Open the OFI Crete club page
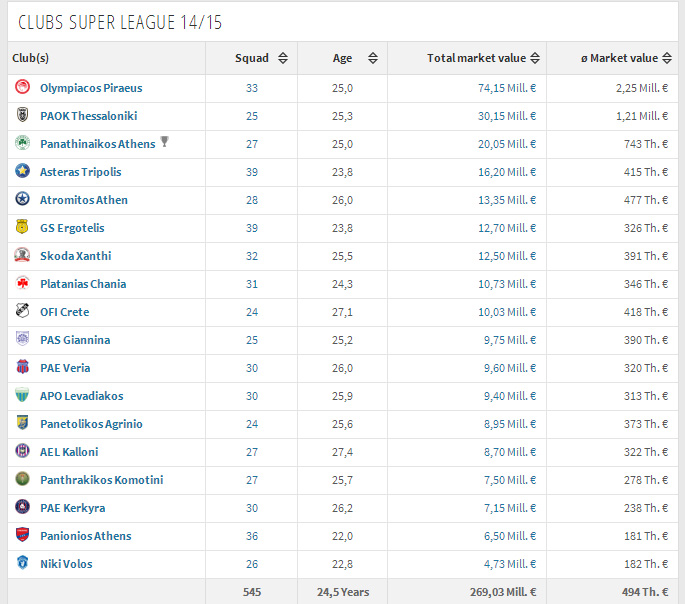 (x=65, y=312)
